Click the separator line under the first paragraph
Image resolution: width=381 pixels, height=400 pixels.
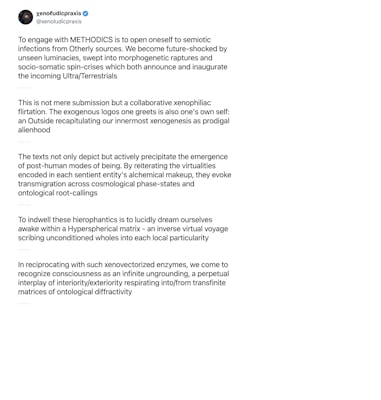pos(25,88)
